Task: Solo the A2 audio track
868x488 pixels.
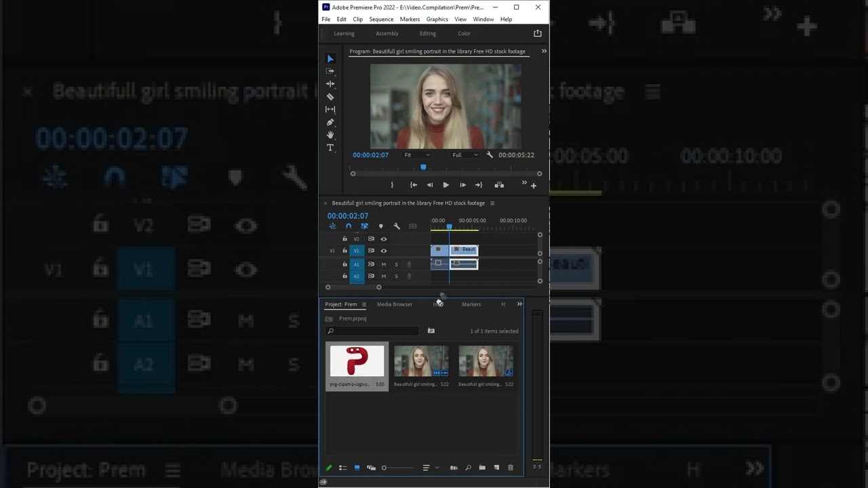Action: pyautogui.click(x=396, y=277)
